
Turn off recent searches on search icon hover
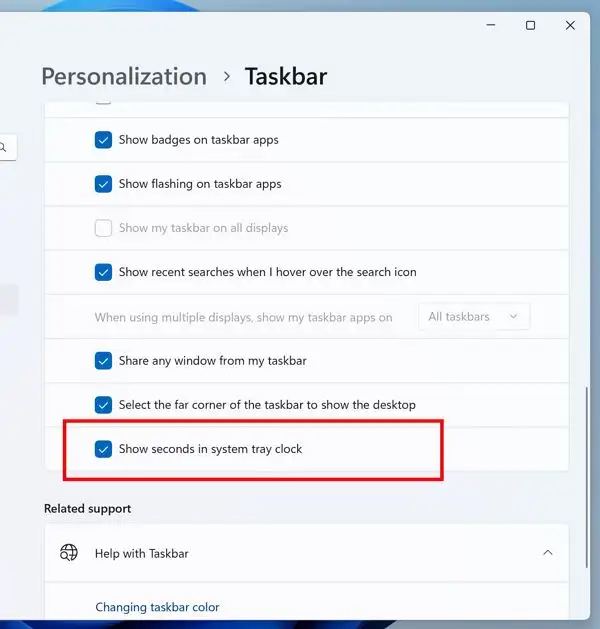coord(103,272)
